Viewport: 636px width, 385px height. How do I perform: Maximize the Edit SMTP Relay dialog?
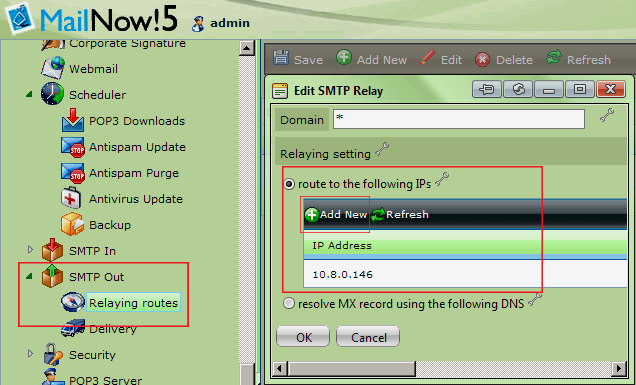(580, 89)
